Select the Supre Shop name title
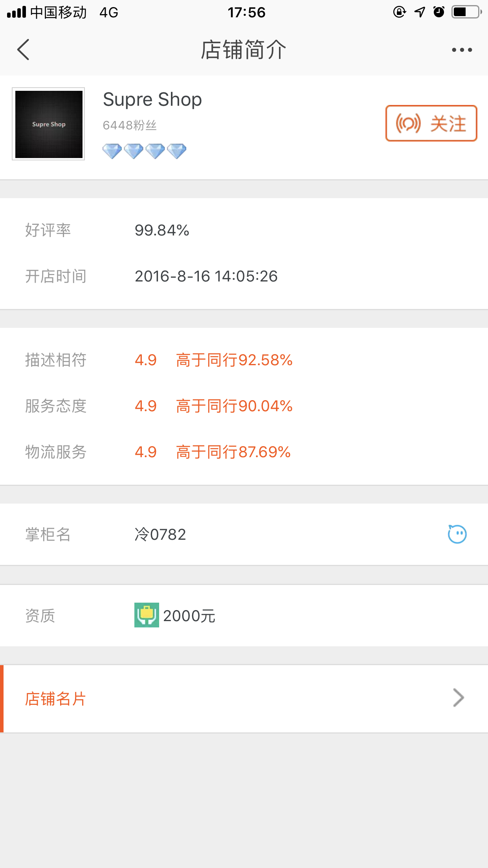The width and height of the screenshot is (488, 868). (x=152, y=99)
